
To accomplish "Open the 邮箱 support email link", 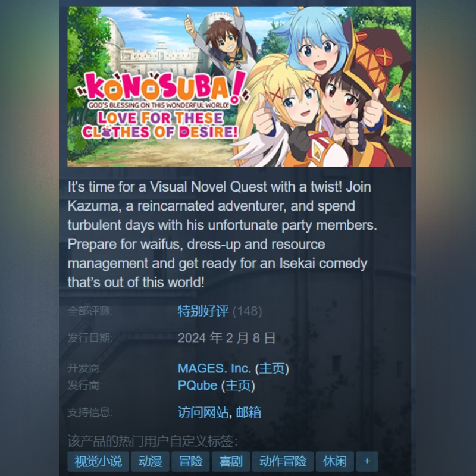I will pos(248,412).
